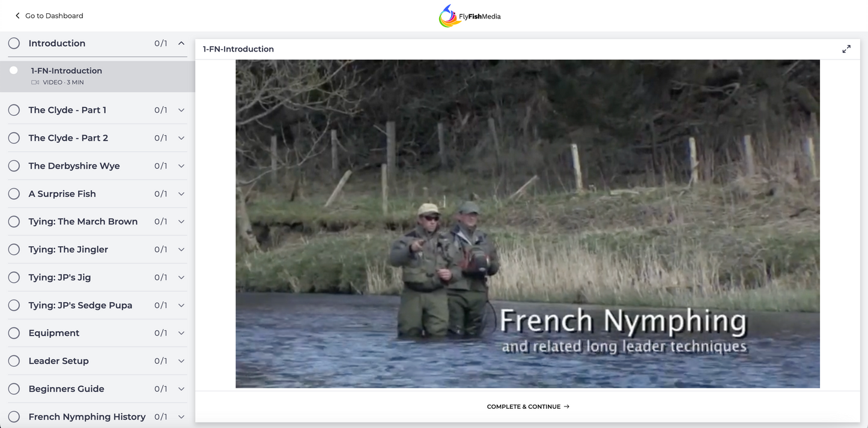The height and width of the screenshot is (428, 868).
Task: Mark Tying: The March Brown circle
Action: coord(14,222)
